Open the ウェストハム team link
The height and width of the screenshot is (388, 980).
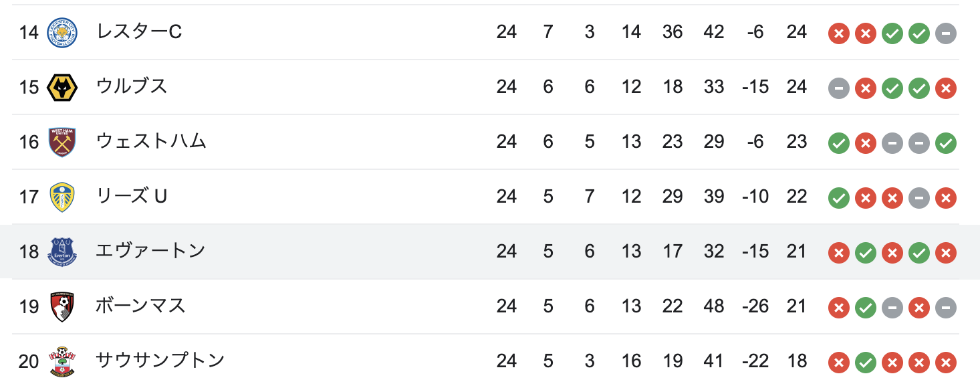[151, 142]
